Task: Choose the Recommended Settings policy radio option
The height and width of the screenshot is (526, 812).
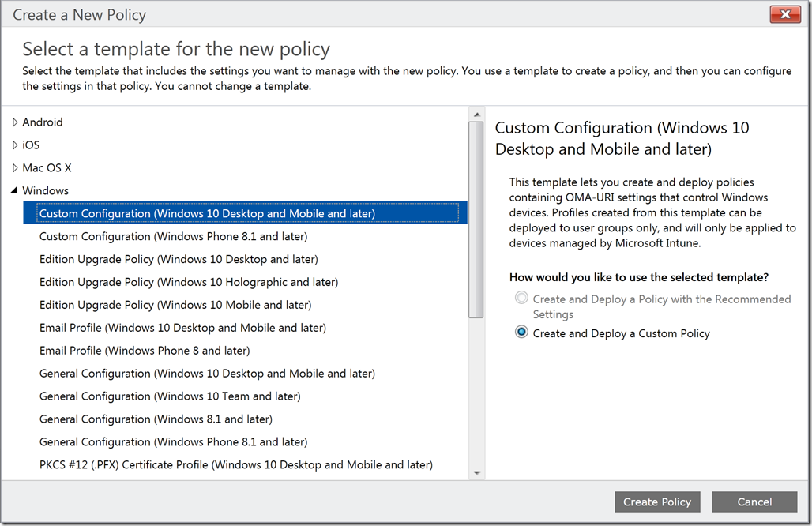Action: coord(521,298)
